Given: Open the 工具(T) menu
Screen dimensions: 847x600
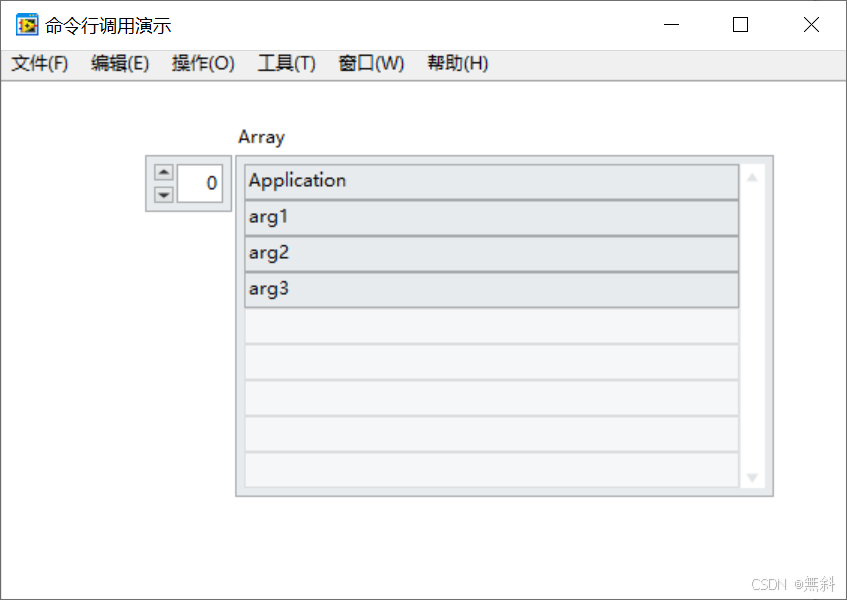Looking at the screenshot, I should (285, 63).
